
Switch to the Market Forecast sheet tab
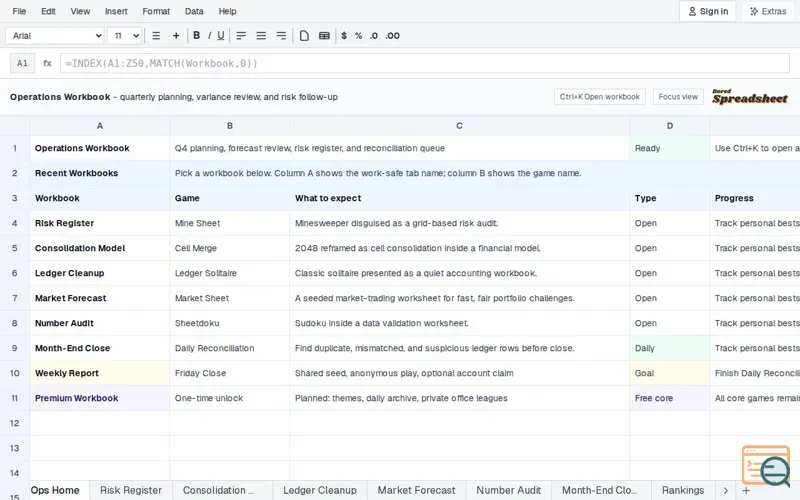click(416, 490)
